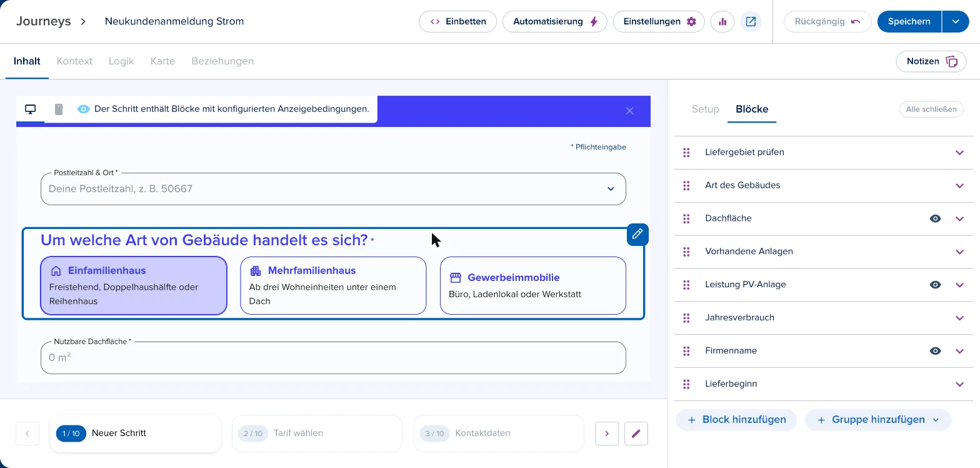
Task: Open Einstellungen settings button
Action: point(659,21)
